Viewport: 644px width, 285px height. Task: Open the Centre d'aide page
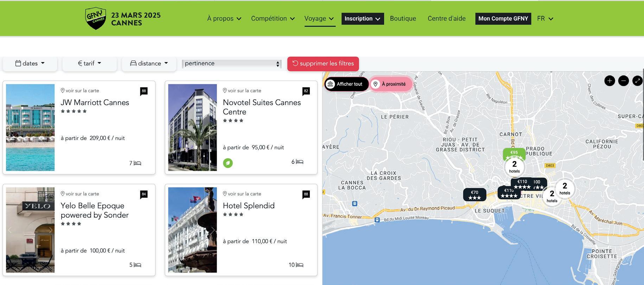[447, 19]
